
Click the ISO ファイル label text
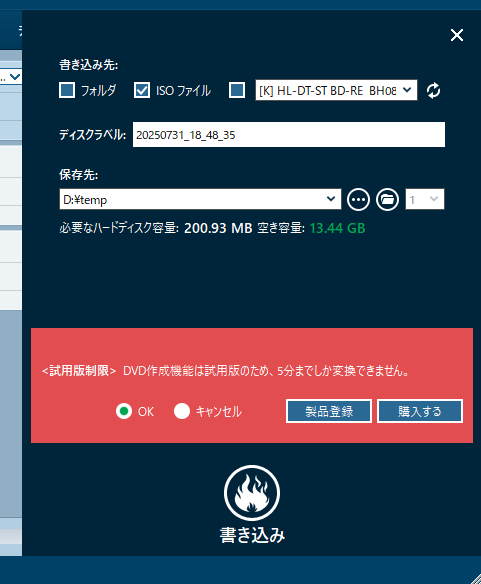(183, 91)
